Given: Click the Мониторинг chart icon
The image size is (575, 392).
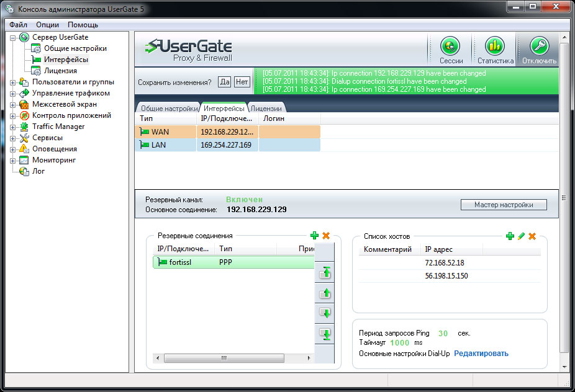Looking at the screenshot, I should [x=24, y=160].
